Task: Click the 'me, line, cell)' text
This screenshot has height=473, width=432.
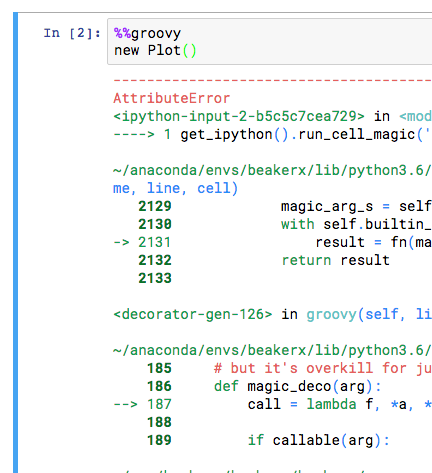Action: tap(175, 188)
